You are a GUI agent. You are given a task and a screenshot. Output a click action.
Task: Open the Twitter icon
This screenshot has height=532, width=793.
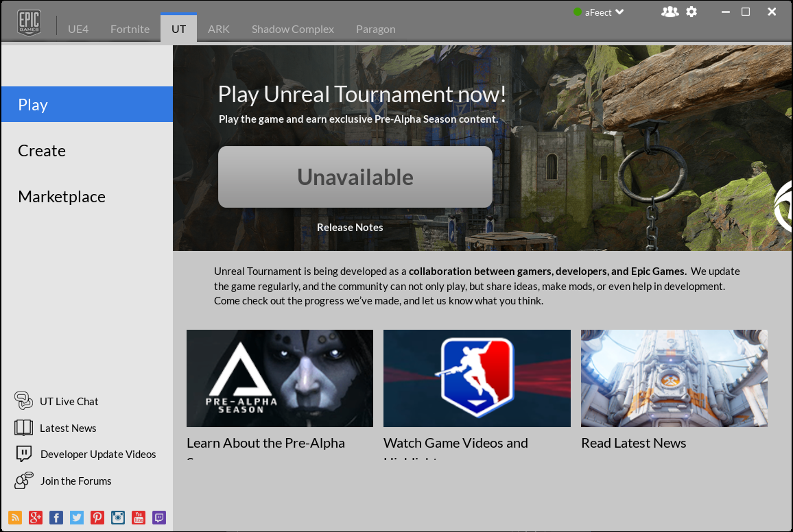pos(77,518)
